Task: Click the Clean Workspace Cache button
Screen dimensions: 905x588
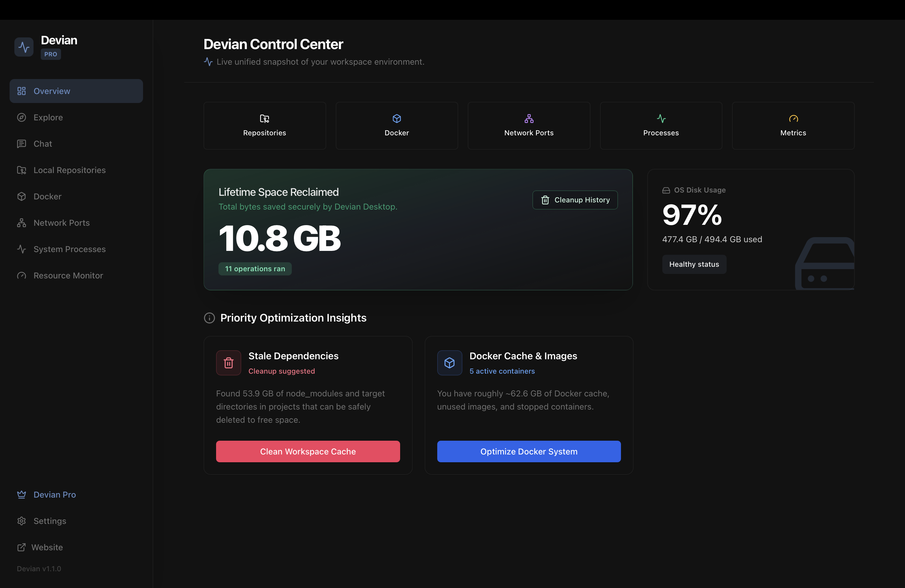Action: point(308,451)
